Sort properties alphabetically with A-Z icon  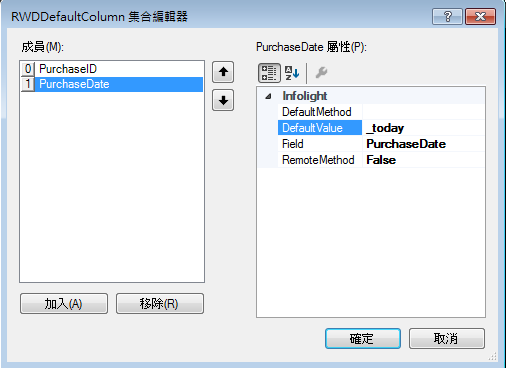(x=292, y=73)
